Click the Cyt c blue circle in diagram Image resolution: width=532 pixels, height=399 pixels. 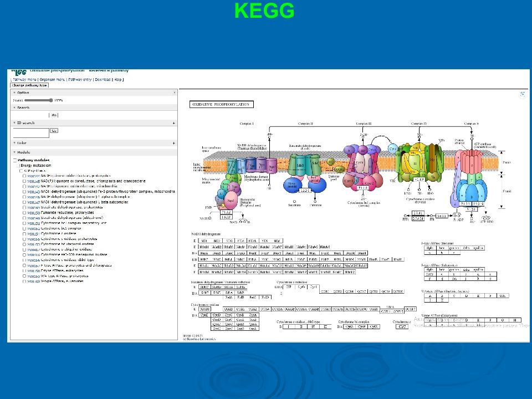click(393, 149)
